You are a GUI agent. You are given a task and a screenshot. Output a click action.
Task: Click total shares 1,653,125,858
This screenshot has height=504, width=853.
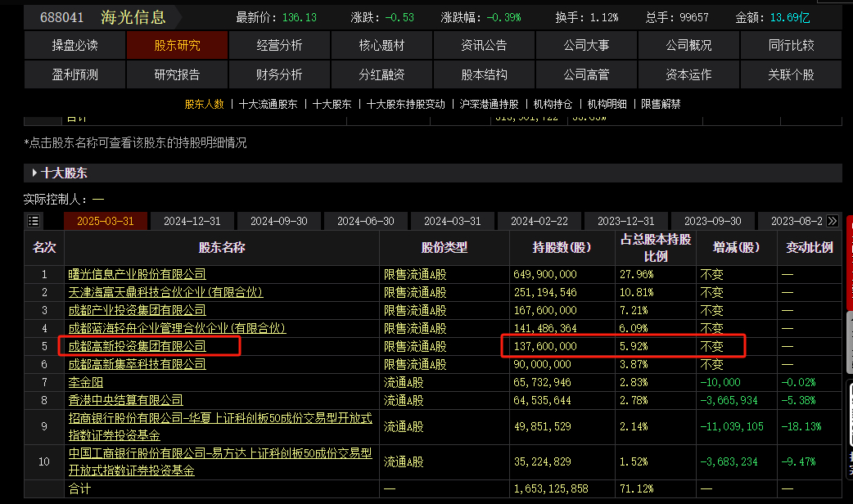(x=551, y=488)
